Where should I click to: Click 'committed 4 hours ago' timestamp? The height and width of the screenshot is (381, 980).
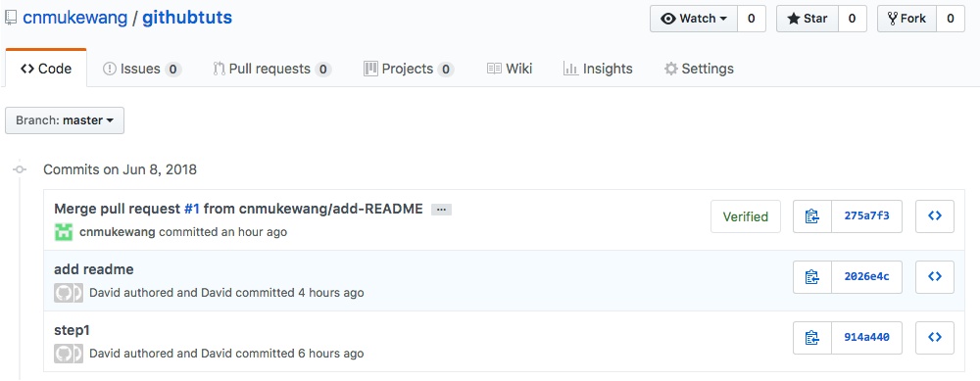299,293
